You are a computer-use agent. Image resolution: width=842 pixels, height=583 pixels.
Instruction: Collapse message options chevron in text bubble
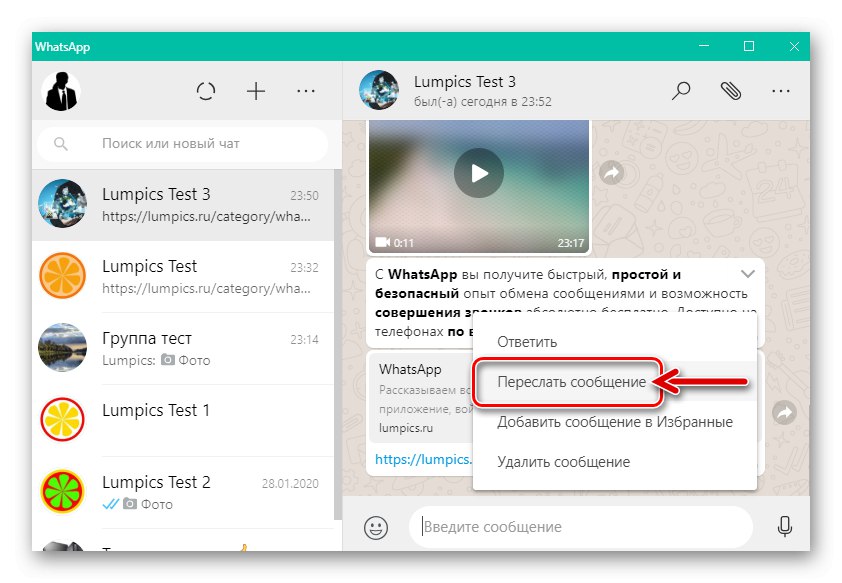coord(748,274)
